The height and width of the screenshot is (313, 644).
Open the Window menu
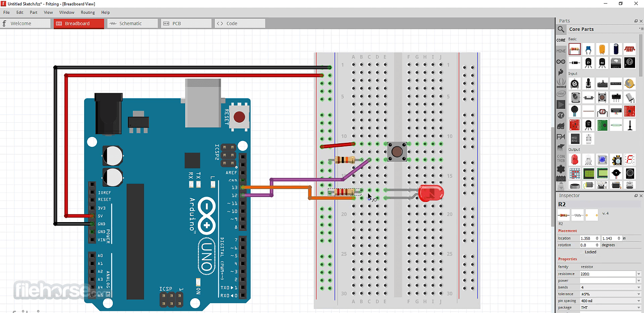(x=67, y=13)
